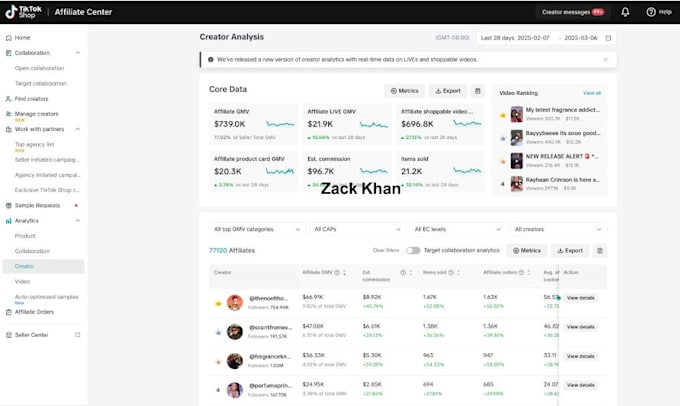
Task: View details for @scentfromev creator
Action: click(x=581, y=327)
